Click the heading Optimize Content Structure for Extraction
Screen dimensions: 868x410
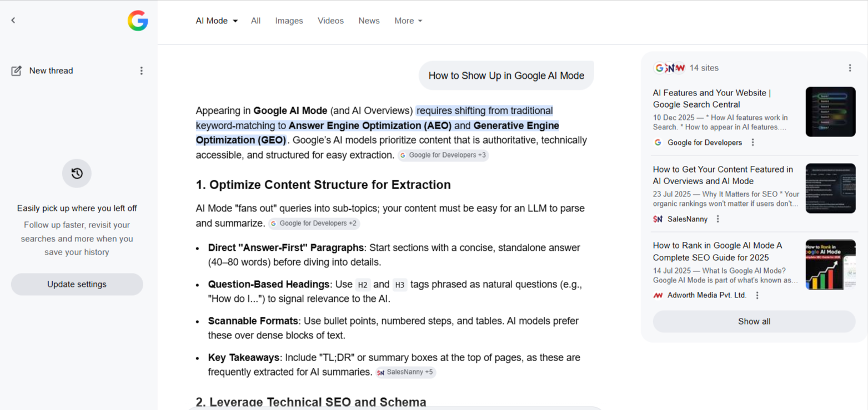[x=323, y=185]
